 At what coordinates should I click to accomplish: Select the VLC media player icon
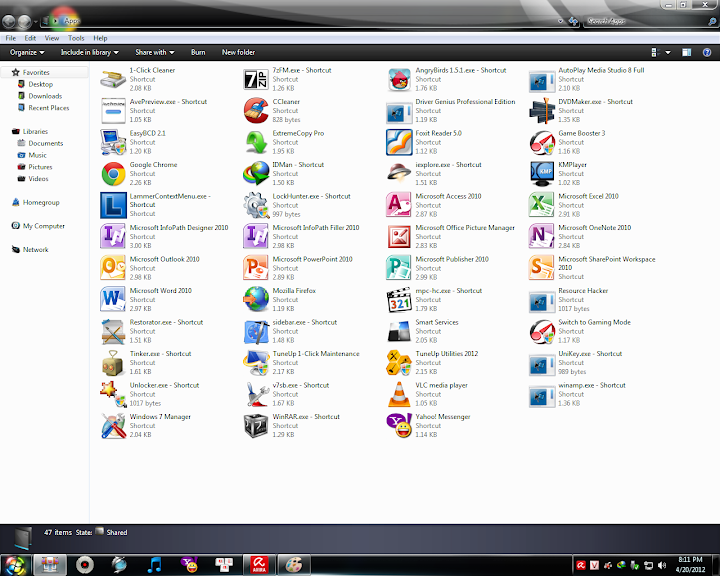[399, 394]
